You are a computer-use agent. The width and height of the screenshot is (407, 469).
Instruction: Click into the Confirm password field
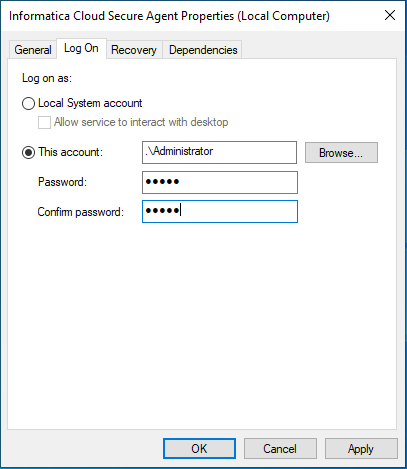(x=220, y=211)
